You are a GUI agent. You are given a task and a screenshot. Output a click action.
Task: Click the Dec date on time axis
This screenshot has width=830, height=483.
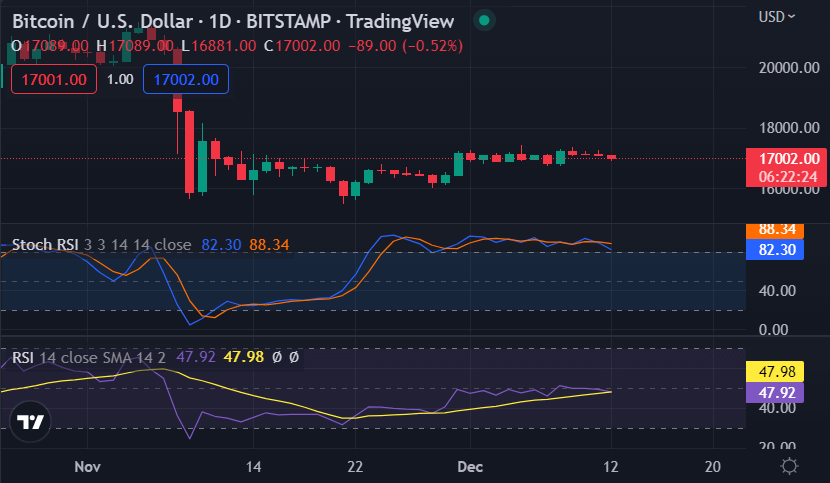pyautogui.click(x=470, y=467)
